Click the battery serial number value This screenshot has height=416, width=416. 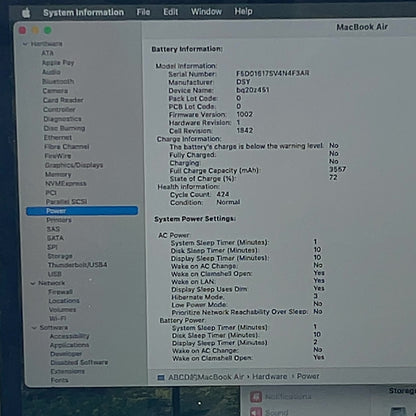click(x=273, y=73)
